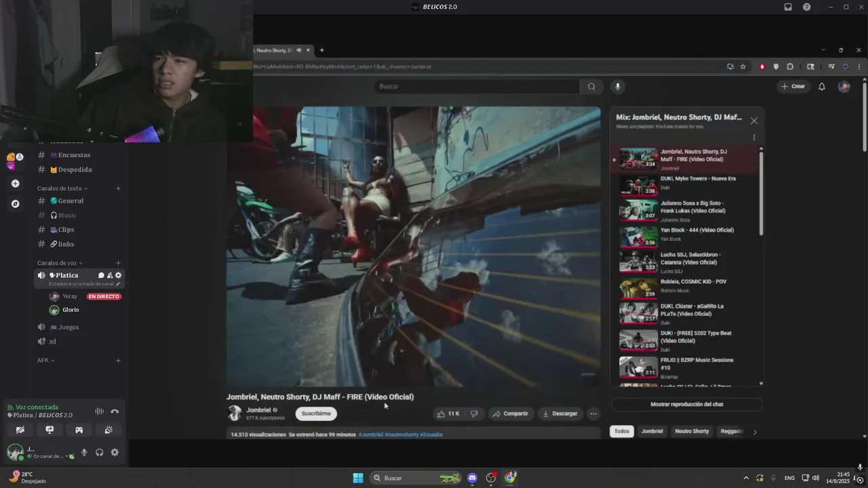Click Mostrar reproducción del chat

pyautogui.click(x=687, y=404)
